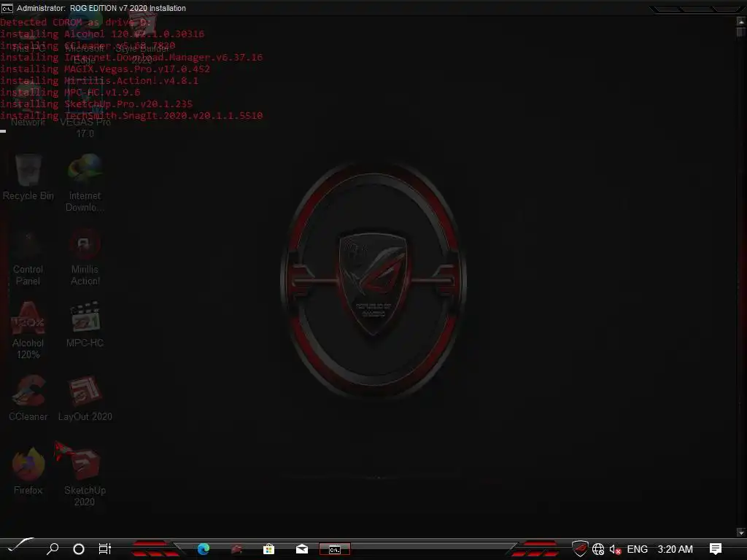The width and height of the screenshot is (747, 560).
Task: Click the console window system menu icon
Action: [7, 8]
